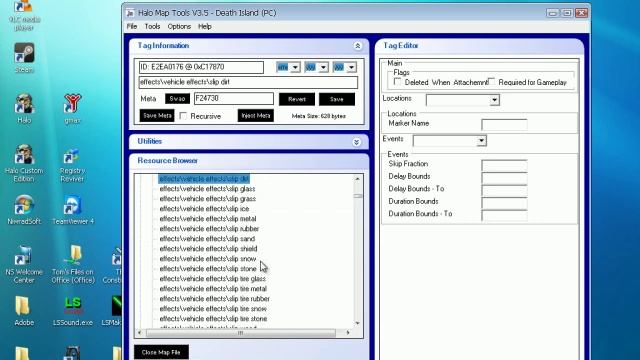Select the slip dirt tag entry
640x360 pixels.
click(204, 179)
